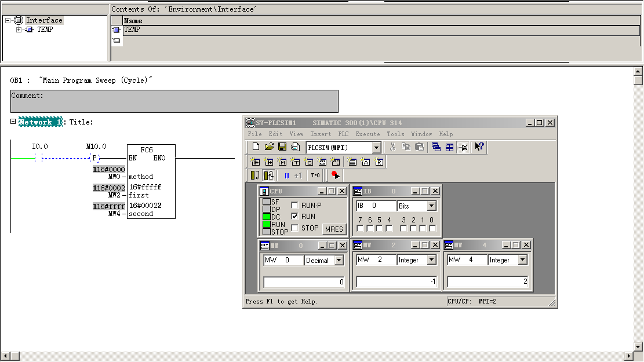644x362 pixels.
Task: Click the MW 0 value input field
Action: [x=304, y=282]
